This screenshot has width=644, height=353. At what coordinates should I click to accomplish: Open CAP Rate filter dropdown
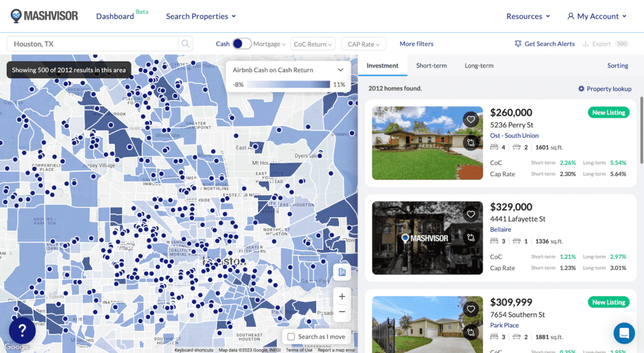coord(364,44)
